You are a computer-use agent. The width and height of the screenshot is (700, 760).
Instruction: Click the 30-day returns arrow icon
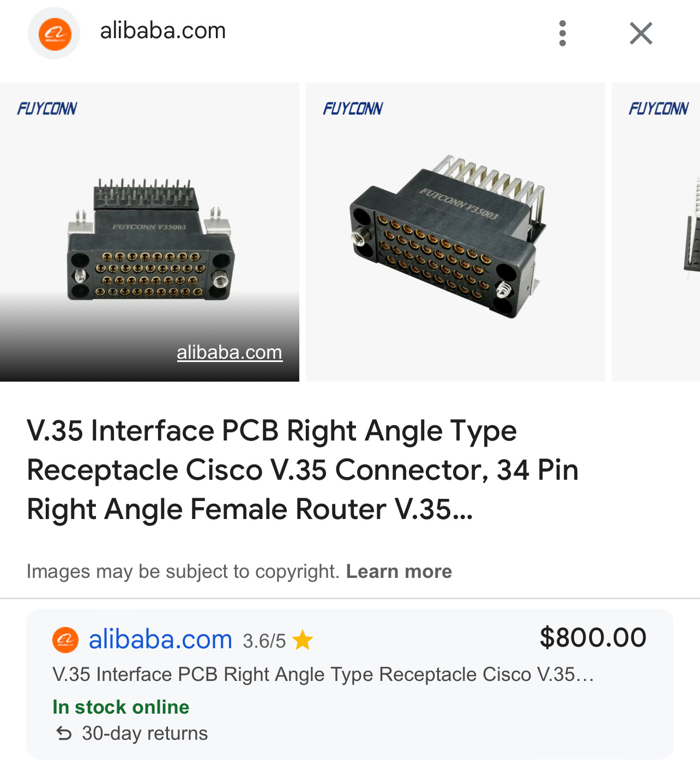[x=64, y=733]
